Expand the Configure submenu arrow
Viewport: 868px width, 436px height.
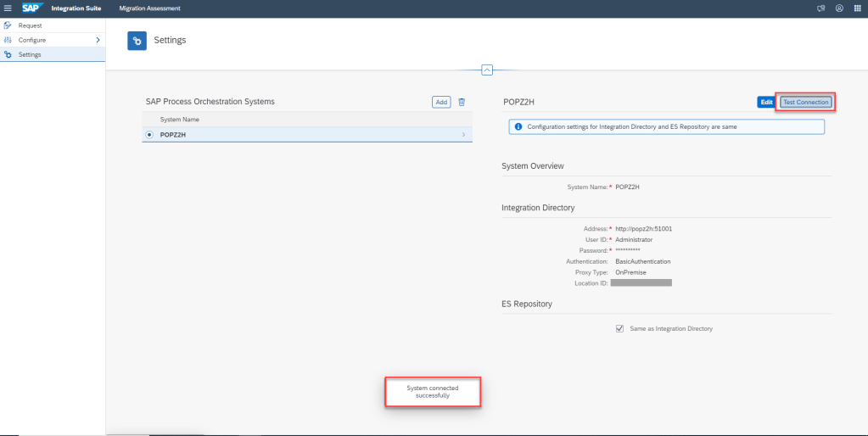click(98, 40)
